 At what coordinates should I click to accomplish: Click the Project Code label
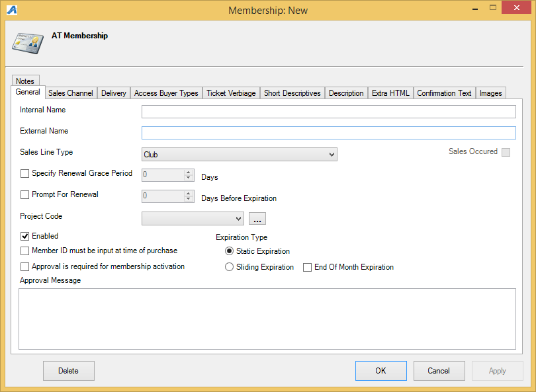(x=41, y=216)
